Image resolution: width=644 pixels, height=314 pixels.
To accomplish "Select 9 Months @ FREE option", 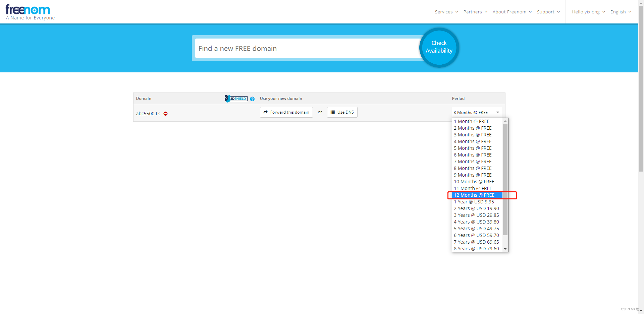I will tap(478, 175).
